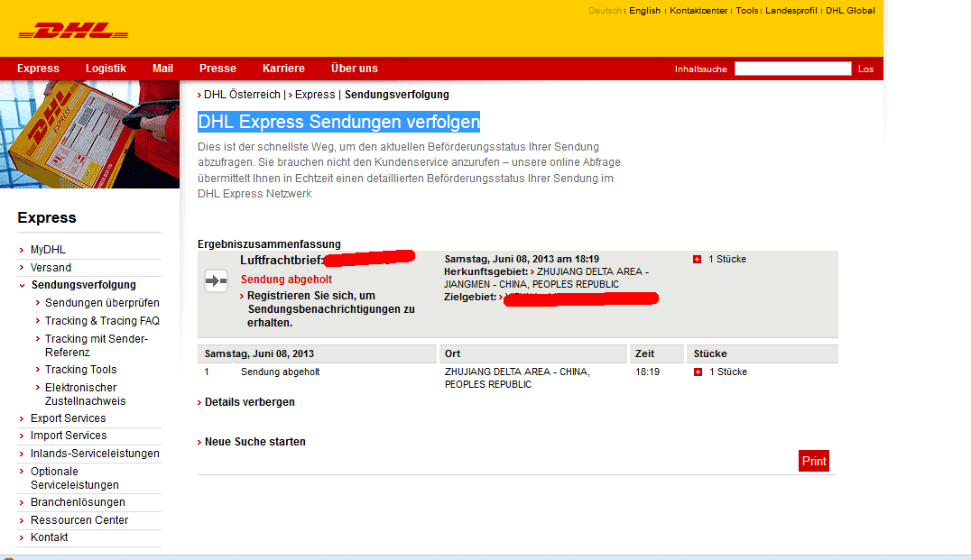Open the Express navigation tab
Viewport: 971px width, 560px height.
click(39, 69)
